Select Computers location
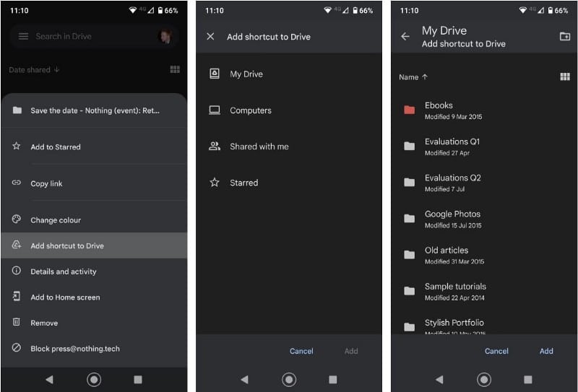 (x=288, y=110)
